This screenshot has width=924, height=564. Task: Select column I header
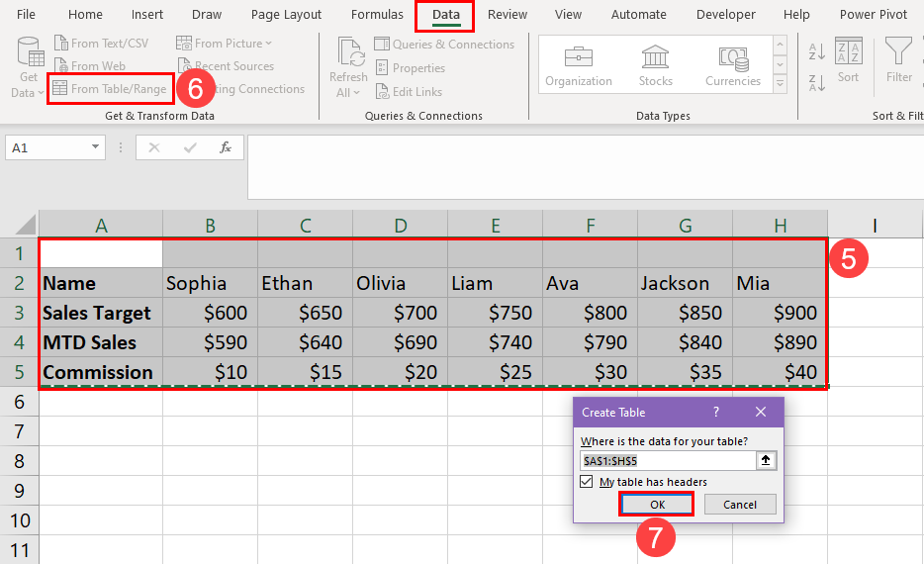(x=876, y=226)
